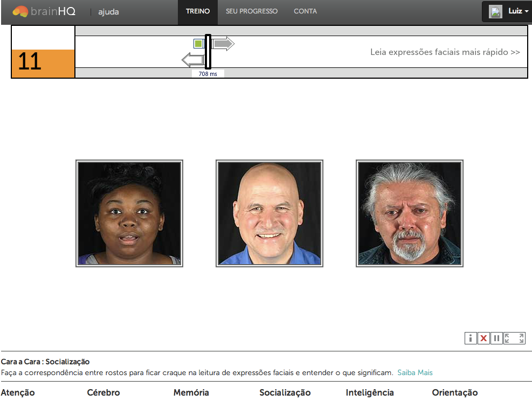The height and width of the screenshot is (401, 532).
Task: Enter fullscreen mode with the expand arrows
Action: point(514,338)
